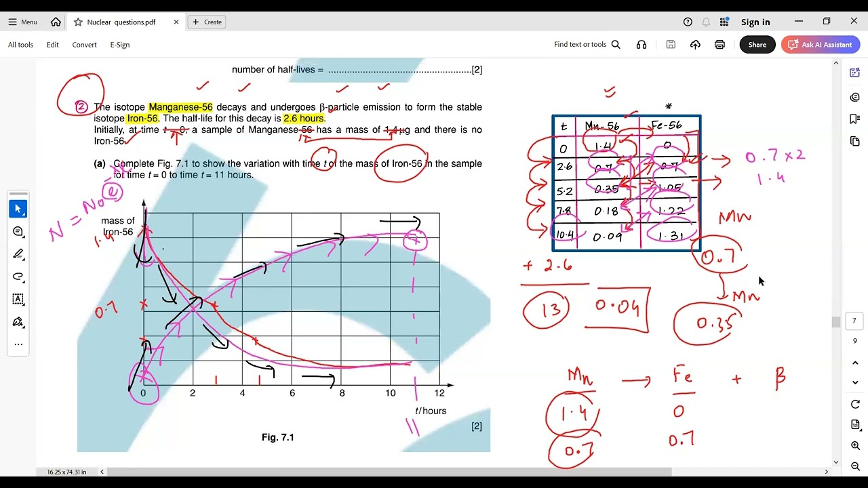Open more quick tools (three dots)
The width and height of the screenshot is (868, 488).
[x=18, y=344]
